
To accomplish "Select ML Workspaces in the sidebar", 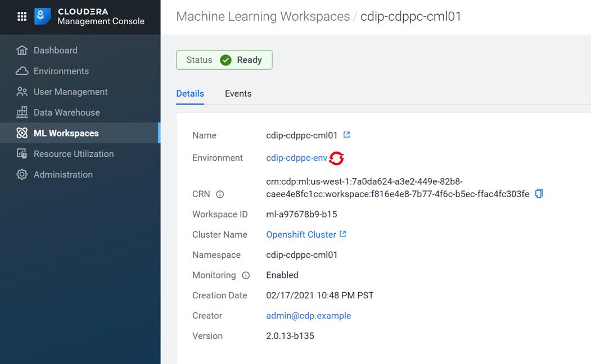I will click(x=80, y=133).
